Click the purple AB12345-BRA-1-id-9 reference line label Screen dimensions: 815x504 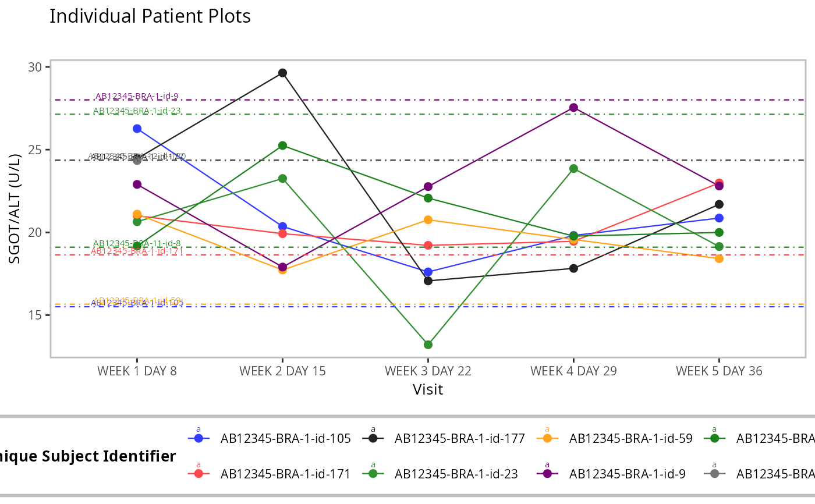coord(137,97)
